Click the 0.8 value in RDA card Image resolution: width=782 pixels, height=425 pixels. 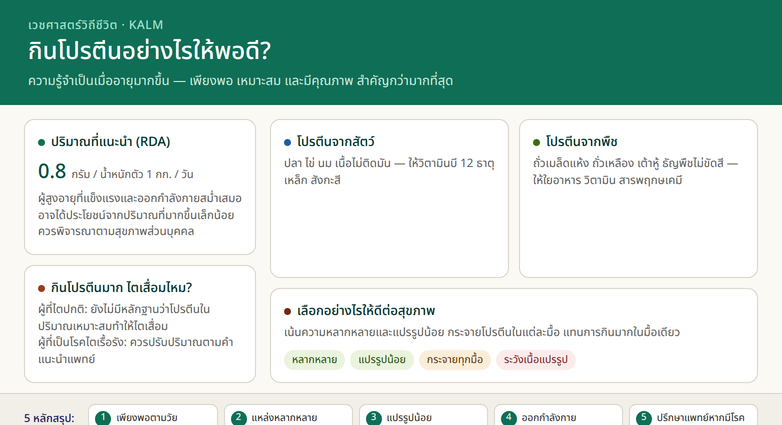click(x=52, y=171)
